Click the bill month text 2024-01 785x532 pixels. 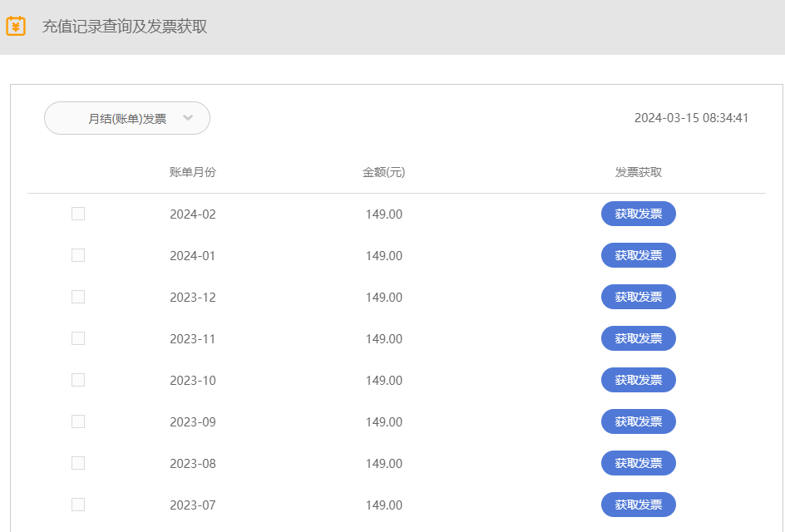[x=193, y=256]
